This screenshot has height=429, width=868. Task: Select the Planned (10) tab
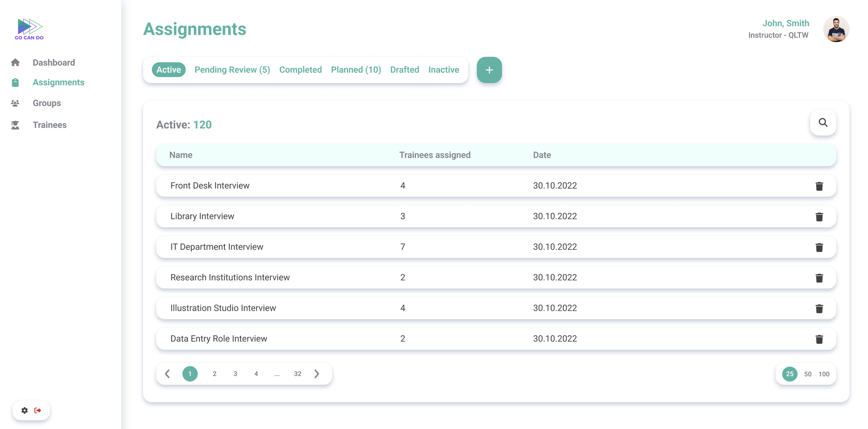[x=356, y=70]
